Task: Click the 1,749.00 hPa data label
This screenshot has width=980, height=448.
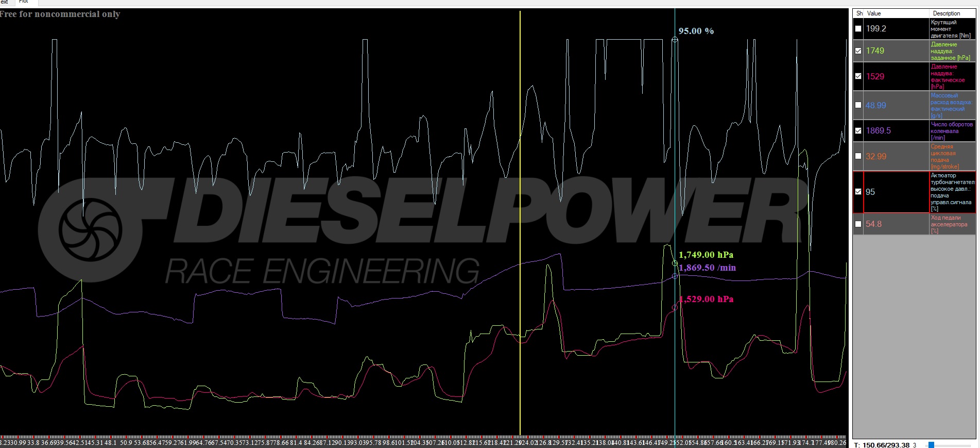Action: [x=706, y=255]
